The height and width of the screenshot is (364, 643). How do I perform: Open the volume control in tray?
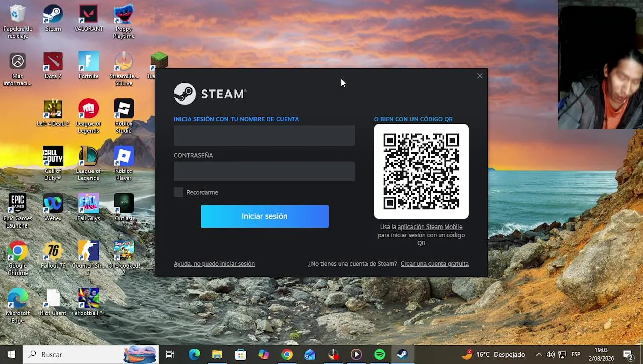click(550, 354)
